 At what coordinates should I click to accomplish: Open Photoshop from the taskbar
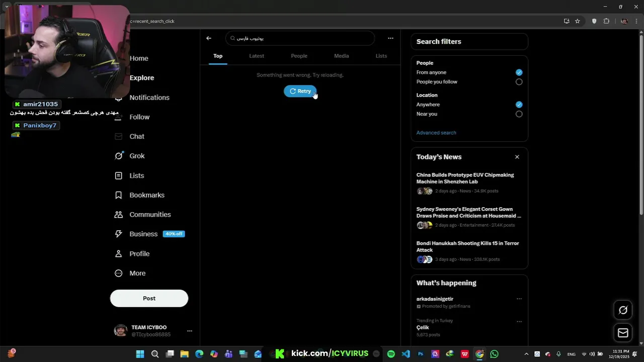tap(421, 354)
